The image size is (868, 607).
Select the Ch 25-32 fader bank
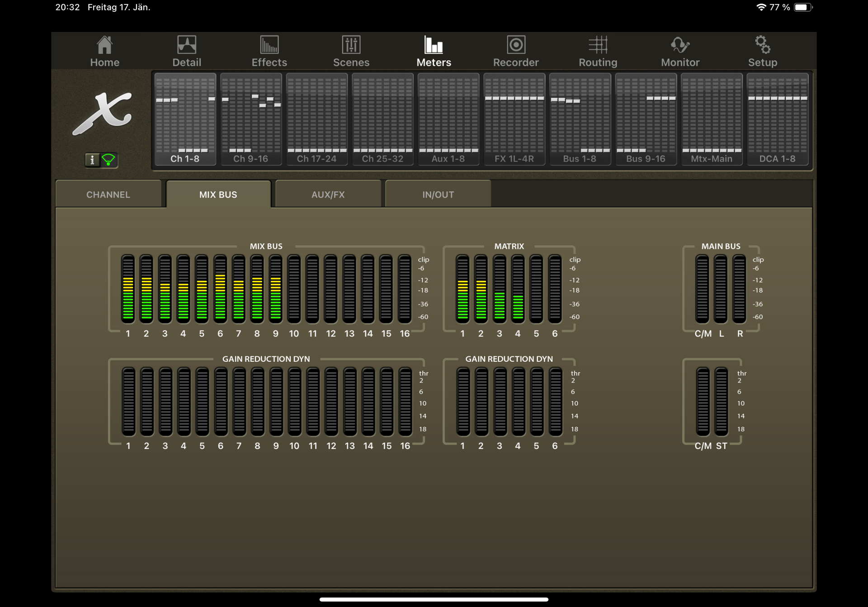[382, 119]
